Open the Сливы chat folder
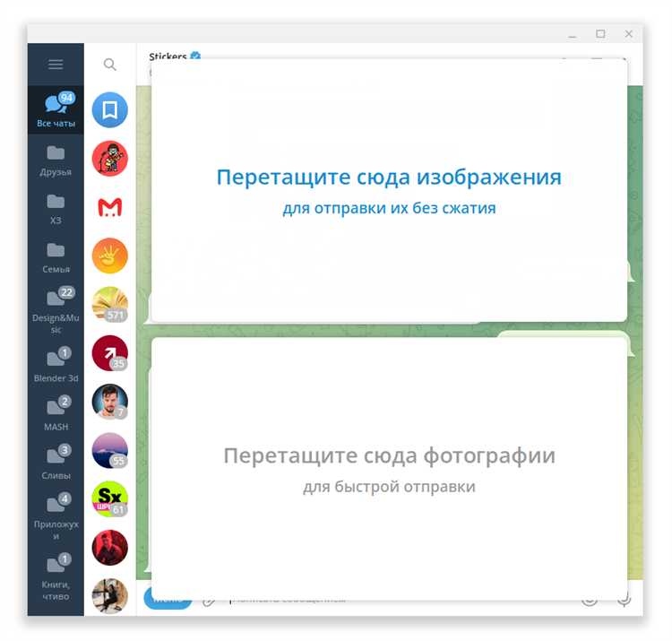The height and width of the screenshot is (641, 672). tap(56, 463)
